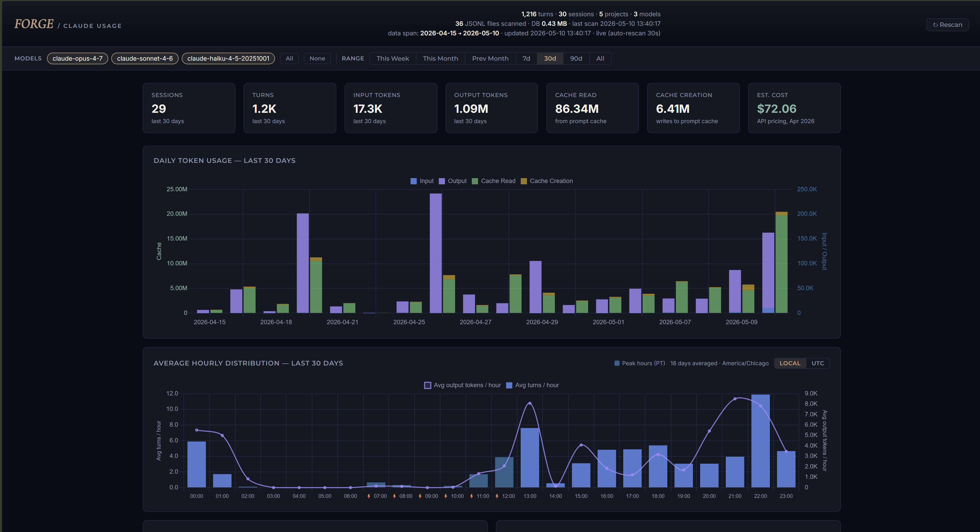Click the Est. Cost value $72.06
Image resolution: width=980 pixels, height=532 pixels.
[777, 109]
